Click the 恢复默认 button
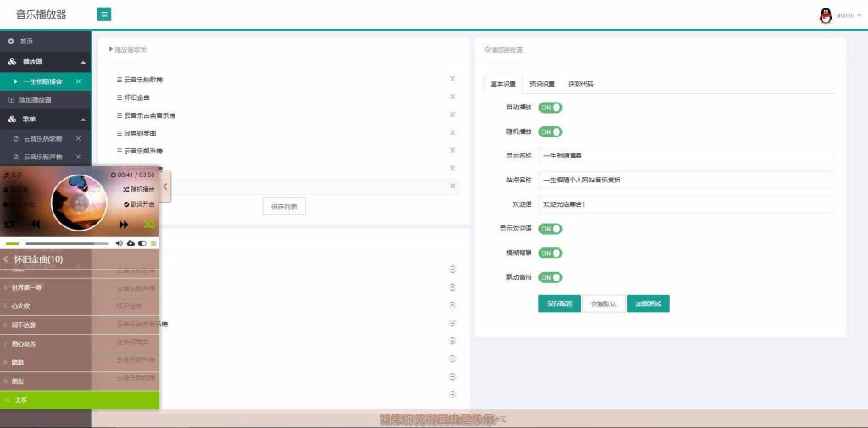868x428 pixels. pos(604,303)
